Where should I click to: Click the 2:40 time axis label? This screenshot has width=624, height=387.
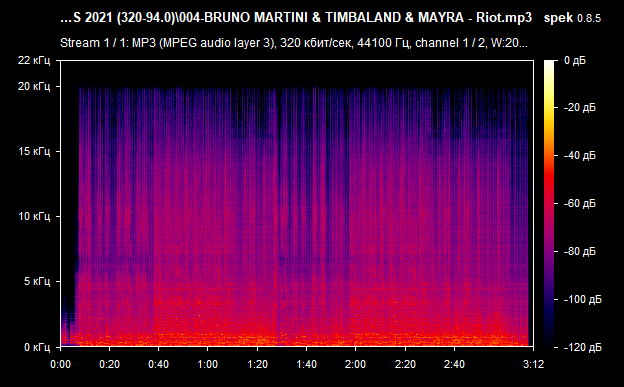tap(454, 364)
